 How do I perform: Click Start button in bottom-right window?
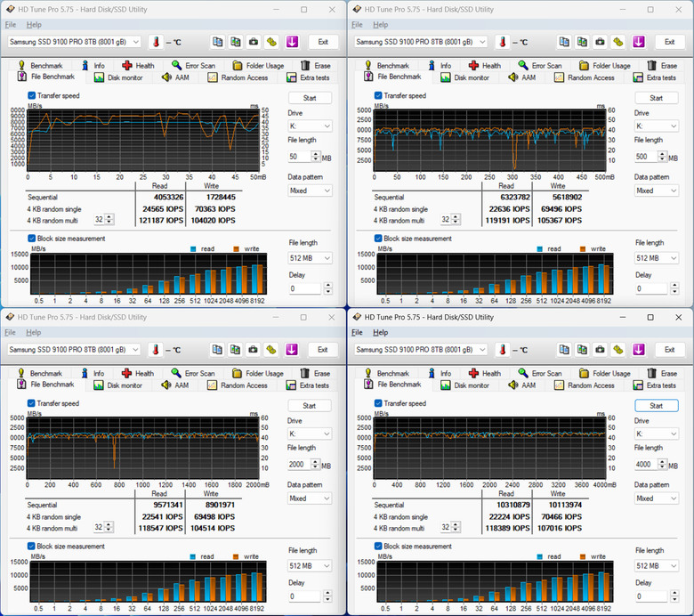pyautogui.click(x=657, y=406)
